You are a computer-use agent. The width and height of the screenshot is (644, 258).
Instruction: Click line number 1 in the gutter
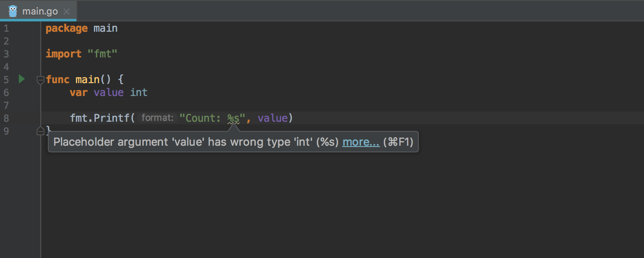click(6, 28)
